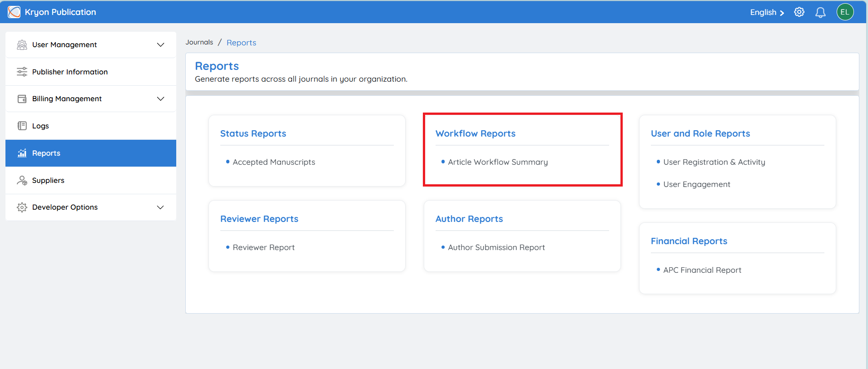Open the EL user avatar menu
This screenshot has width=868, height=369.
point(845,12)
